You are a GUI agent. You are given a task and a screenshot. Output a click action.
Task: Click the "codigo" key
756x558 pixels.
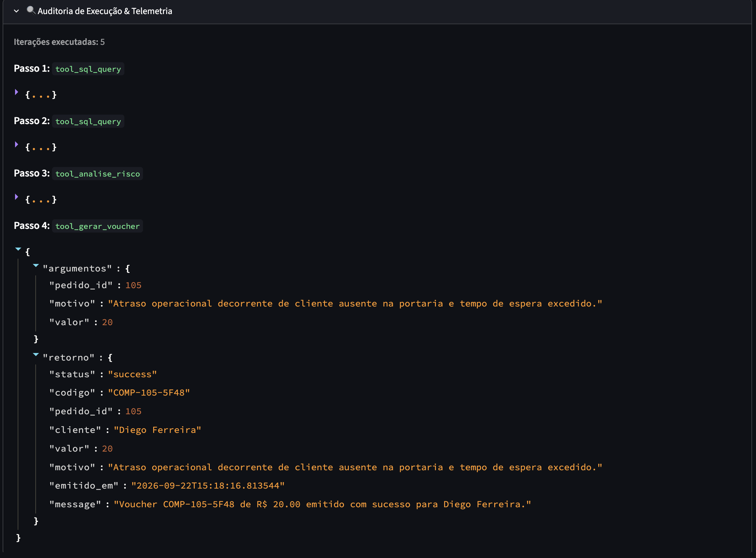click(72, 393)
